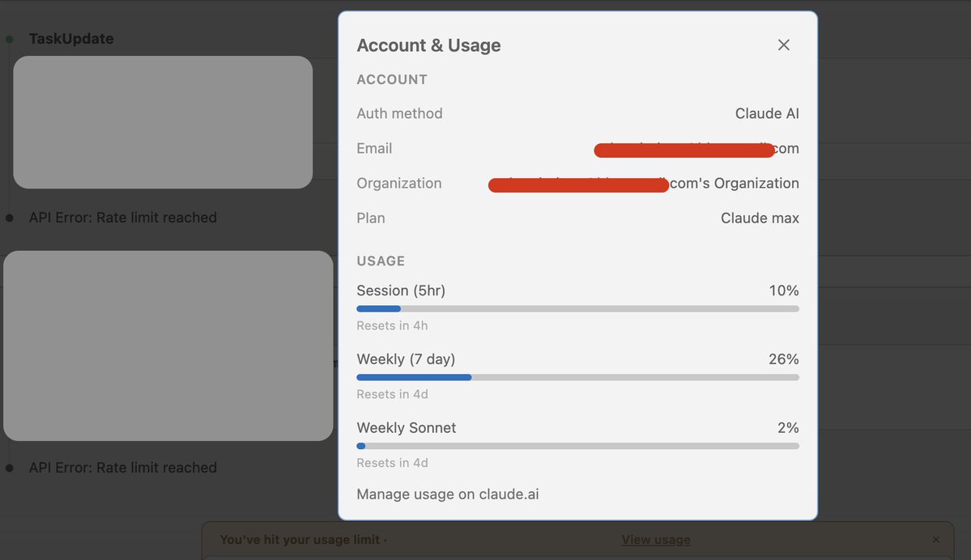Select the 10% session usage value

[784, 291]
